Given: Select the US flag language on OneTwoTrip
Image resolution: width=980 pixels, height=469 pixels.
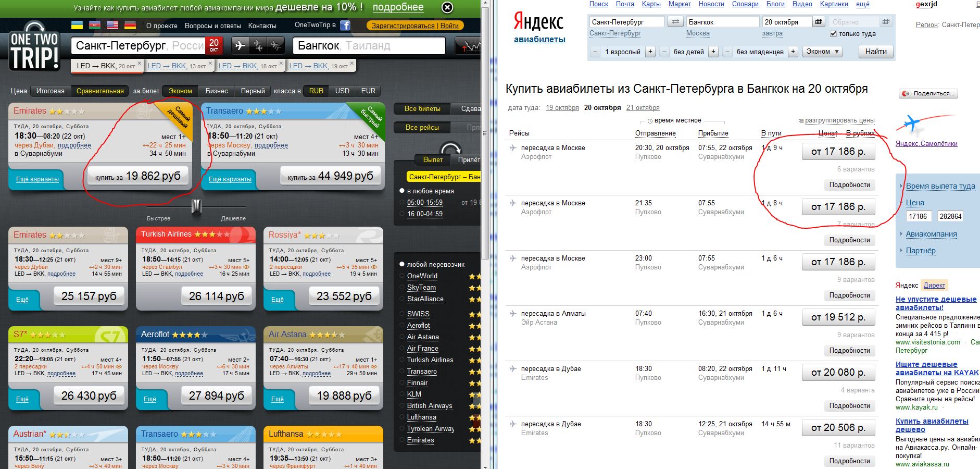Looking at the screenshot, I should coord(112,25).
